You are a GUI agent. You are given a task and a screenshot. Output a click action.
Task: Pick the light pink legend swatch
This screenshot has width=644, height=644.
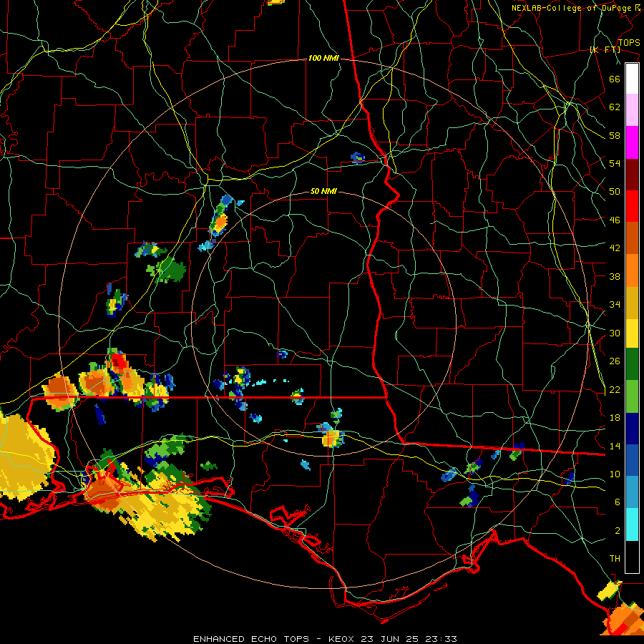tap(632, 110)
